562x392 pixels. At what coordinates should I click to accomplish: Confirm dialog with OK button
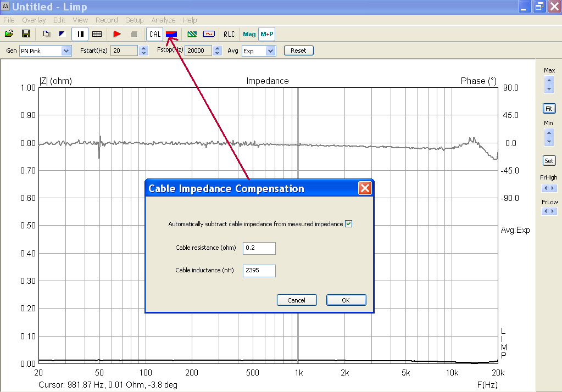346,300
